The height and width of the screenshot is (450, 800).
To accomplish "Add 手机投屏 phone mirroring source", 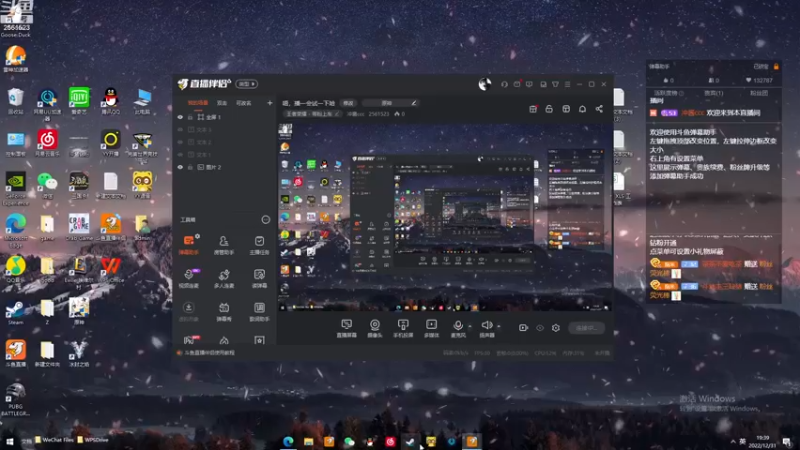I will [x=403, y=328].
